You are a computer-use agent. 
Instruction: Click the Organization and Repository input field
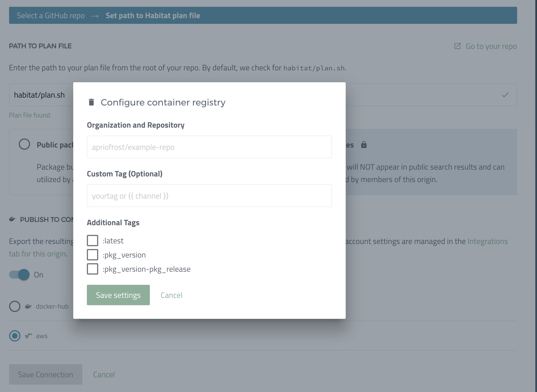pos(209,147)
